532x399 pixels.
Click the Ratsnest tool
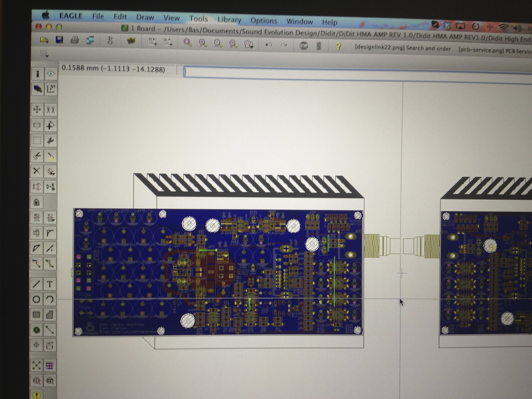(37, 365)
